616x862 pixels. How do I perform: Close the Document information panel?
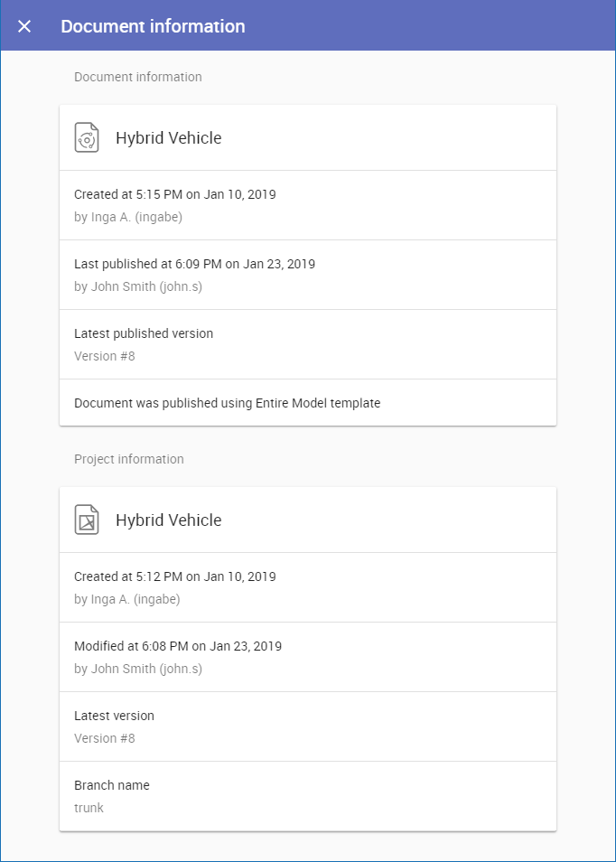click(24, 26)
